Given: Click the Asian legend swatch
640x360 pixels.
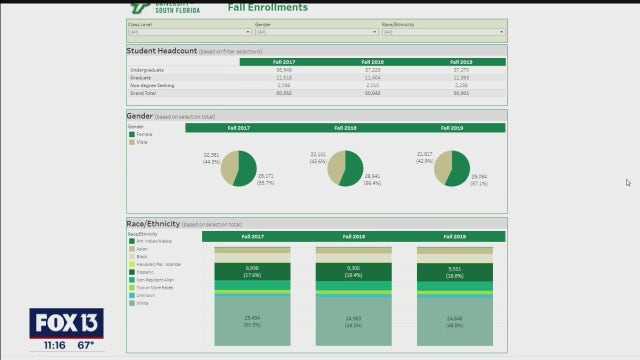Looking at the screenshot, I should pyautogui.click(x=132, y=249).
